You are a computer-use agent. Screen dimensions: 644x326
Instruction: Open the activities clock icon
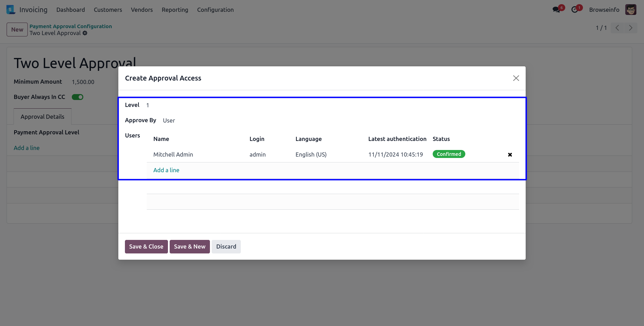tap(575, 10)
